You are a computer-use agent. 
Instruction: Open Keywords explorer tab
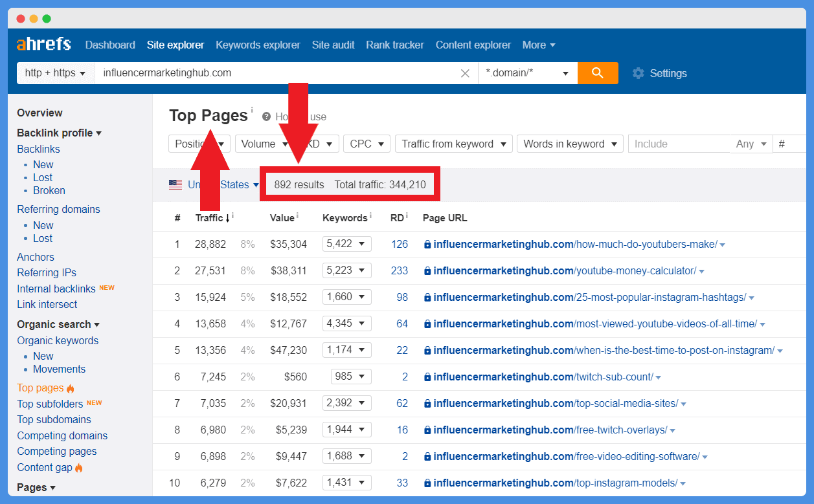tap(258, 45)
